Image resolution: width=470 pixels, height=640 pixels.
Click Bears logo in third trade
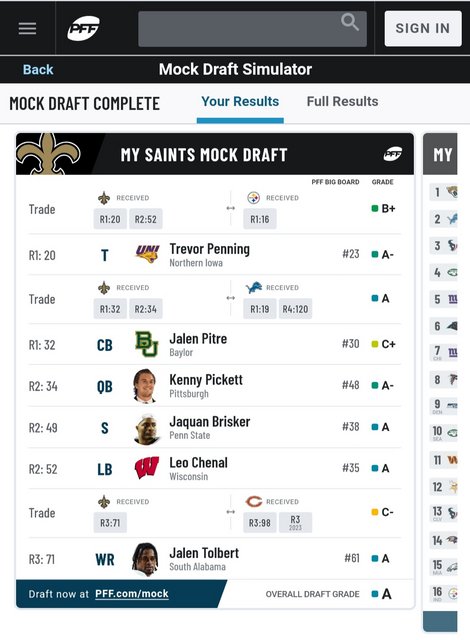(x=254, y=501)
